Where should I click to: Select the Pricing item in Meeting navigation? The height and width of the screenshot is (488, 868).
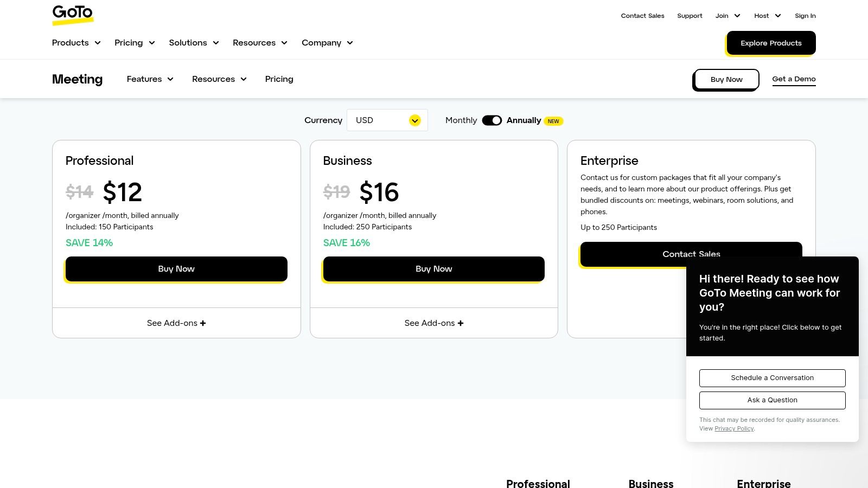(279, 79)
